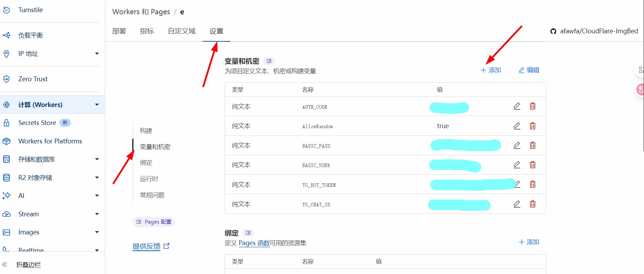Screen dimensions: 644x274
Task: Jump to the 运行时 settings section
Action: coord(149,178)
